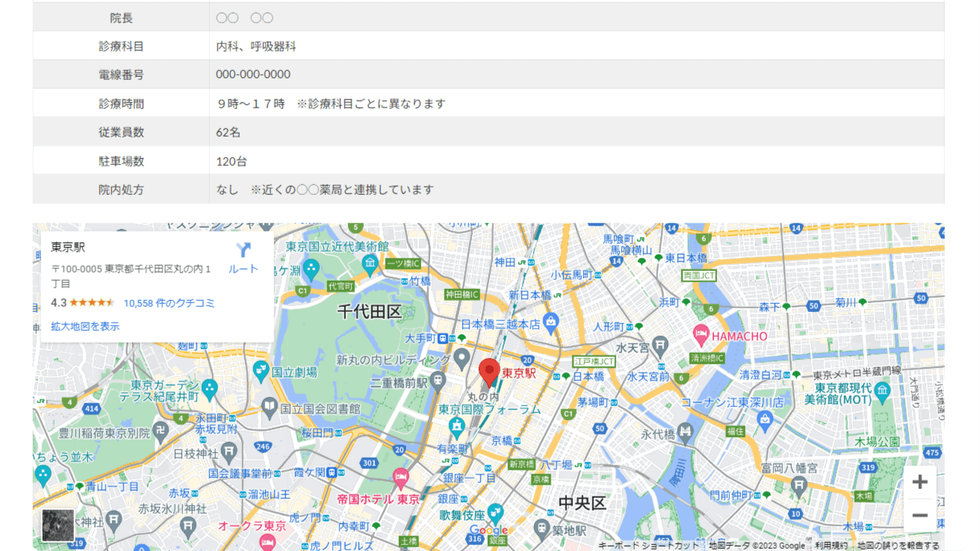Viewport: 980px width, 551px height.
Task: Open 拡大地図を表示 link
Action: [x=85, y=326]
